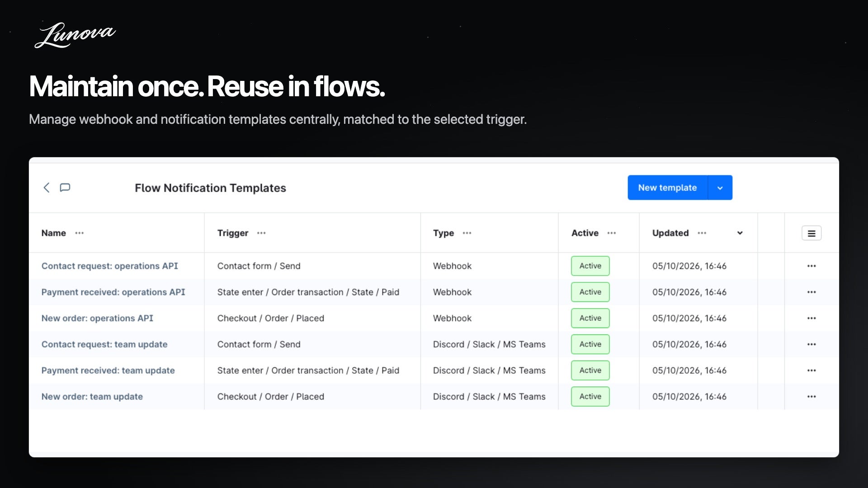Open Contact request: operations API template
868x488 pixels.
pyautogui.click(x=109, y=266)
